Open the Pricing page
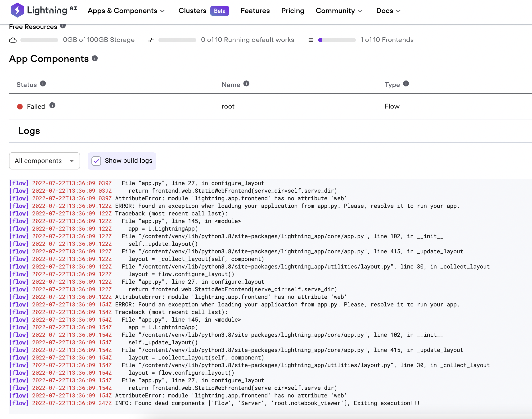This screenshot has width=532, height=419. [x=293, y=11]
